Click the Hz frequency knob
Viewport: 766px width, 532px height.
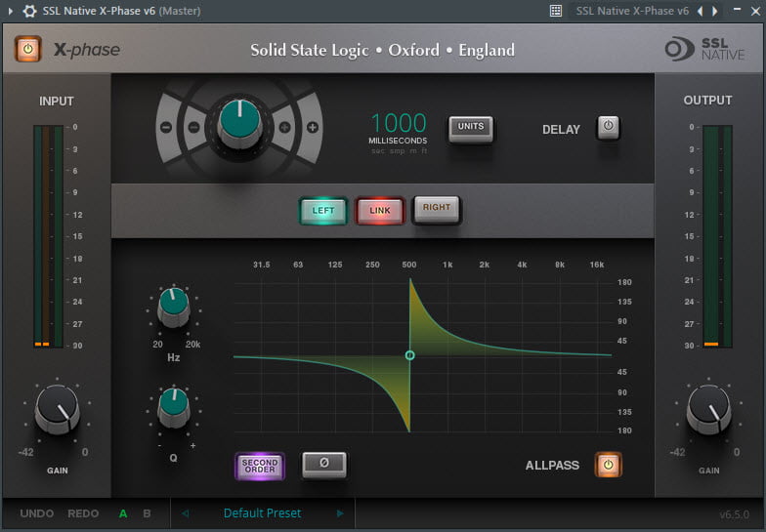pyautogui.click(x=174, y=307)
